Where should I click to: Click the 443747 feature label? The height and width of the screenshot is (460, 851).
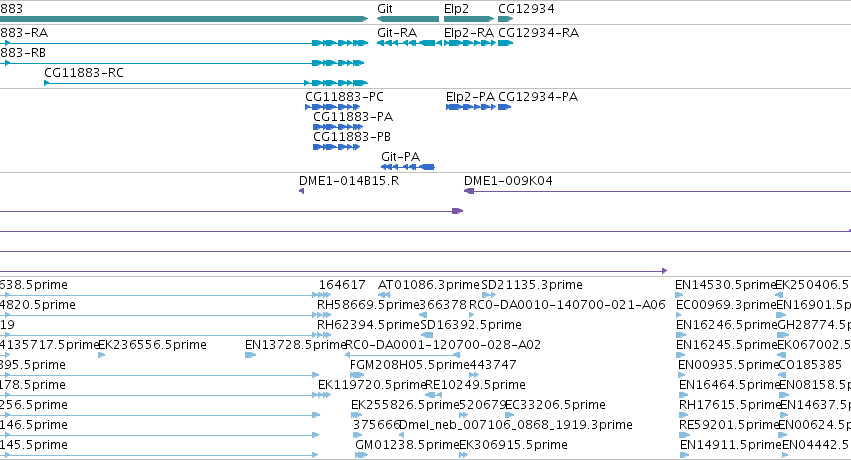(x=493, y=365)
